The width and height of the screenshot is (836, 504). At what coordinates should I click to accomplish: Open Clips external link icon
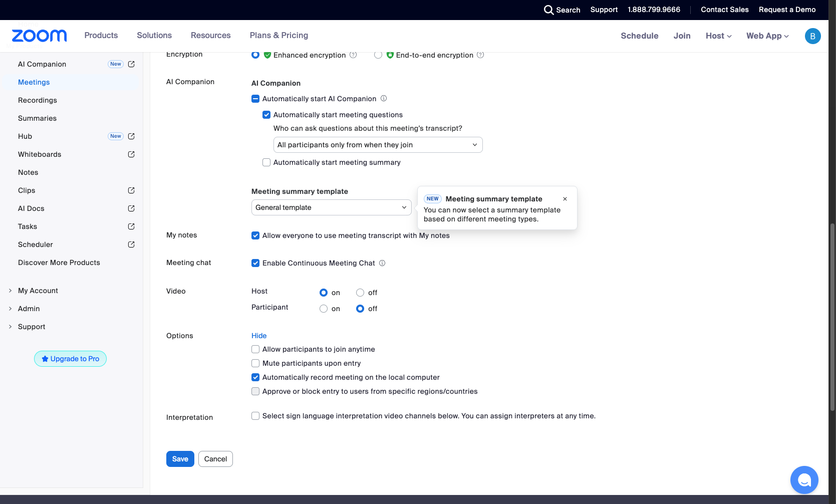tap(131, 190)
